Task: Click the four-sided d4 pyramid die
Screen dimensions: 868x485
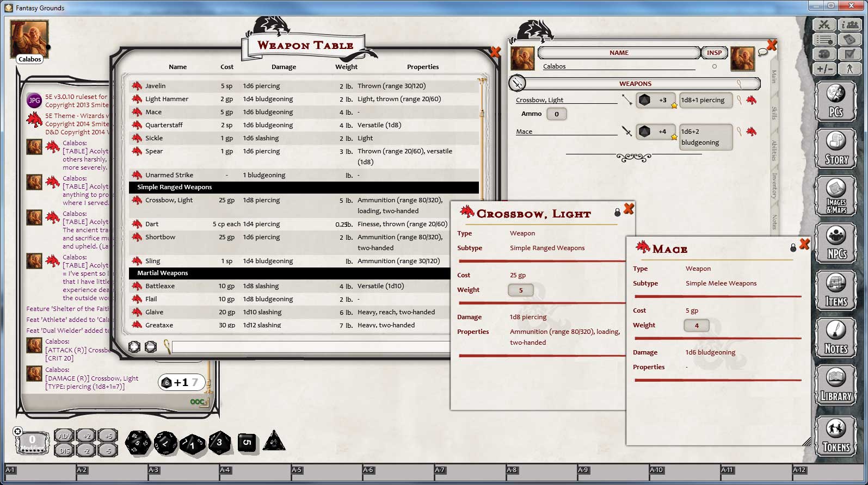Action: [274, 442]
